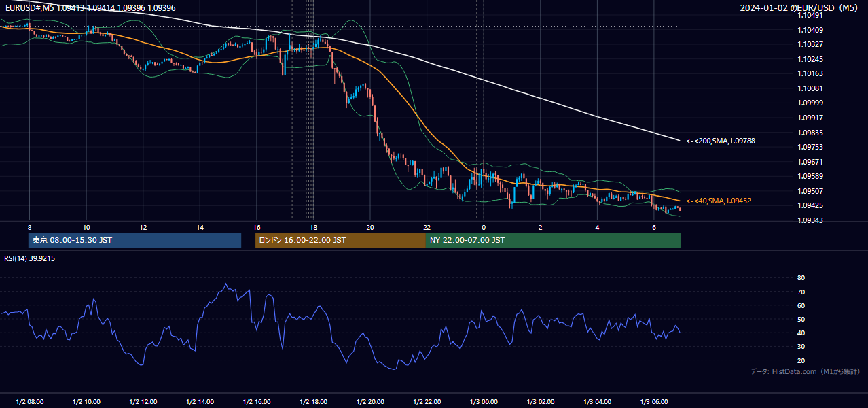Click price axis value 1.09753

[810, 147]
